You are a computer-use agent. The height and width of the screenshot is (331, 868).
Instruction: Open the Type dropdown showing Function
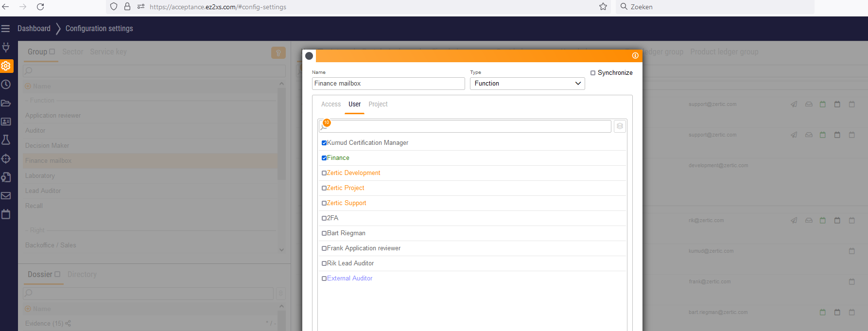pos(527,84)
